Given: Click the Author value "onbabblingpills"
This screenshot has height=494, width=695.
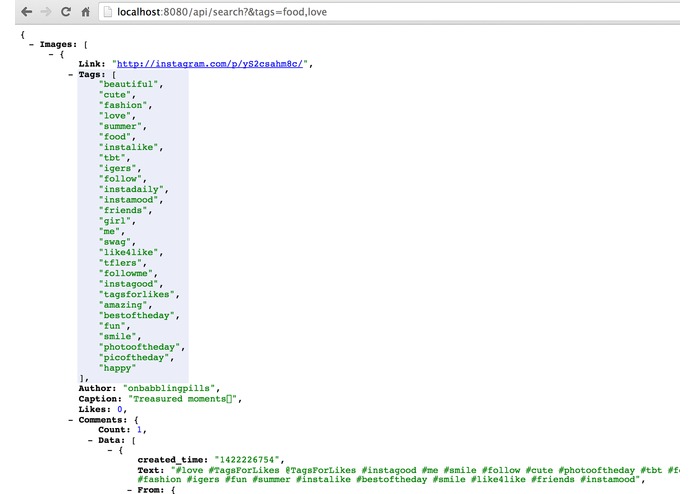Looking at the screenshot, I should pyautogui.click(x=169, y=388).
